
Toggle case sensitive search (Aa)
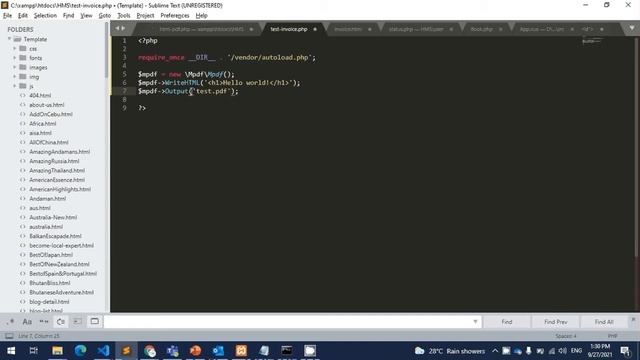(27, 322)
